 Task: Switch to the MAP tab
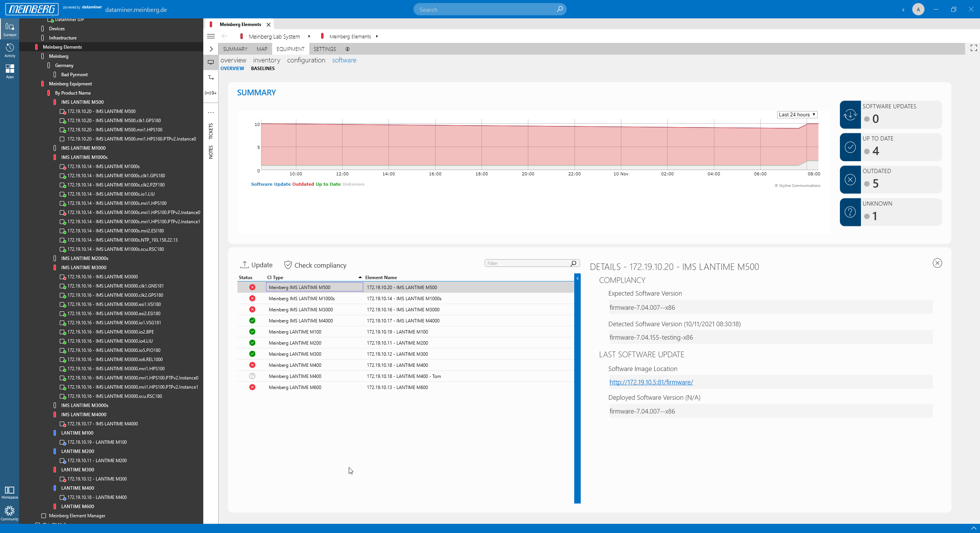262,49
